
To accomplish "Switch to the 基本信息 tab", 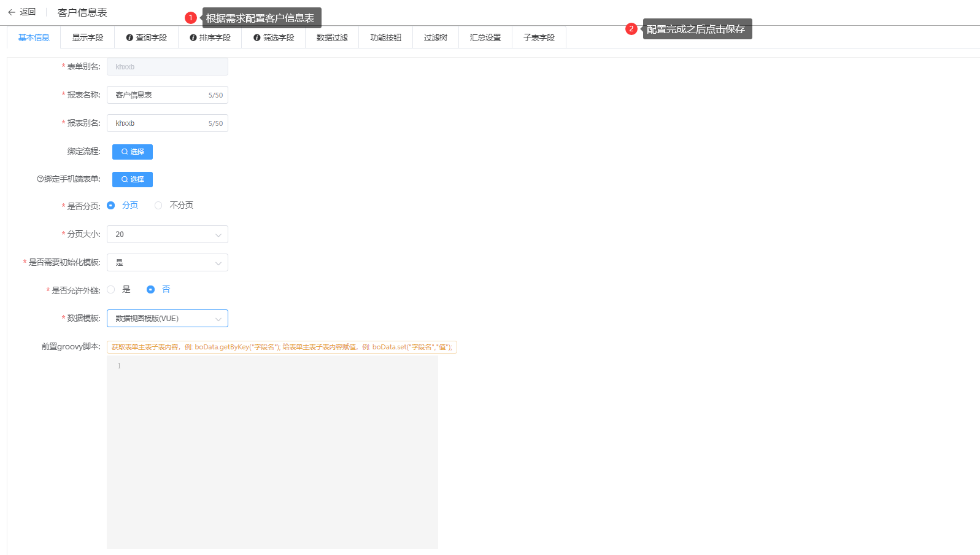I will point(34,37).
